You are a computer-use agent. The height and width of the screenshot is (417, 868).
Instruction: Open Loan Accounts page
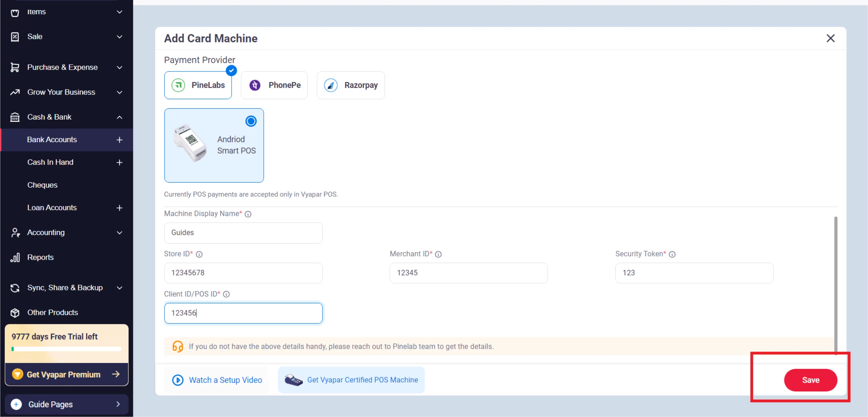52,208
